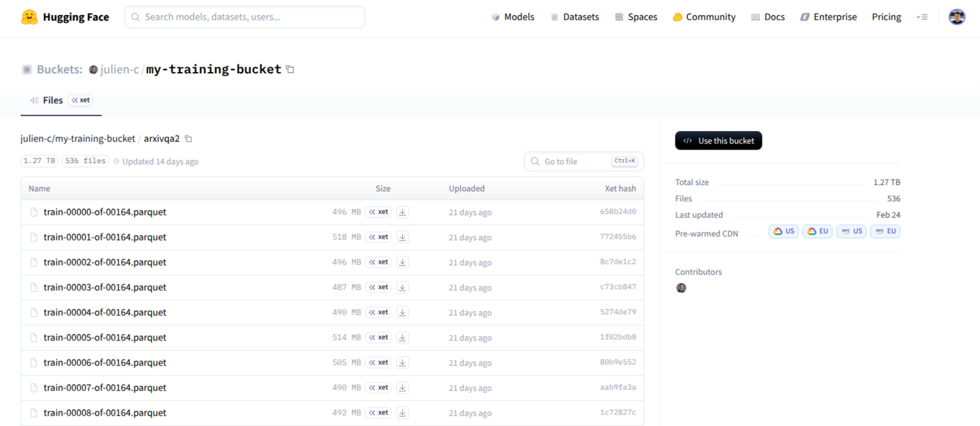
Task: Expand the Files tree sidebar toggle
Action: (x=34, y=100)
